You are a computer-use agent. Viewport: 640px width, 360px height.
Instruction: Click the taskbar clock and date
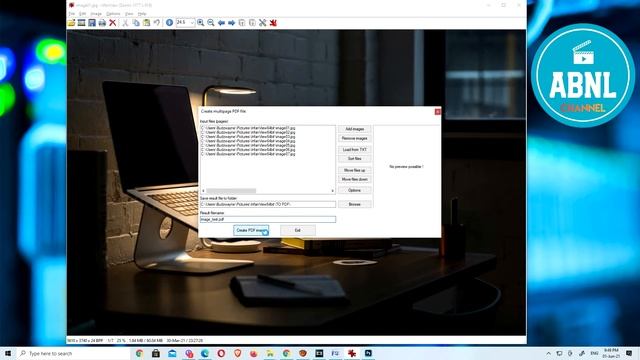coord(611,353)
